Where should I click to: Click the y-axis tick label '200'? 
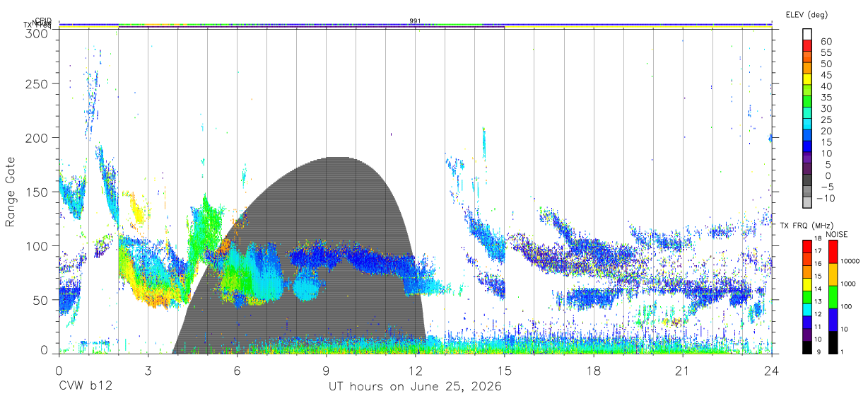click(38, 137)
